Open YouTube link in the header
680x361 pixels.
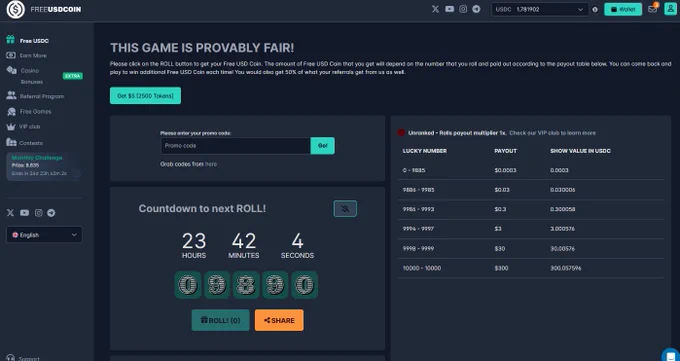coord(449,9)
